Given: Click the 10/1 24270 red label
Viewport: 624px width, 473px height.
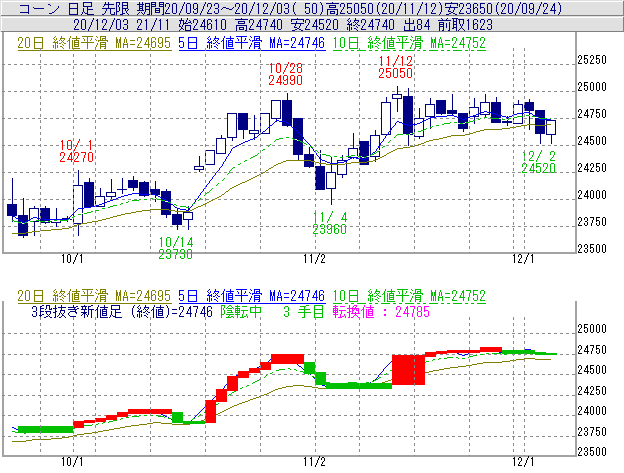Looking at the screenshot, I should pos(76,151).
